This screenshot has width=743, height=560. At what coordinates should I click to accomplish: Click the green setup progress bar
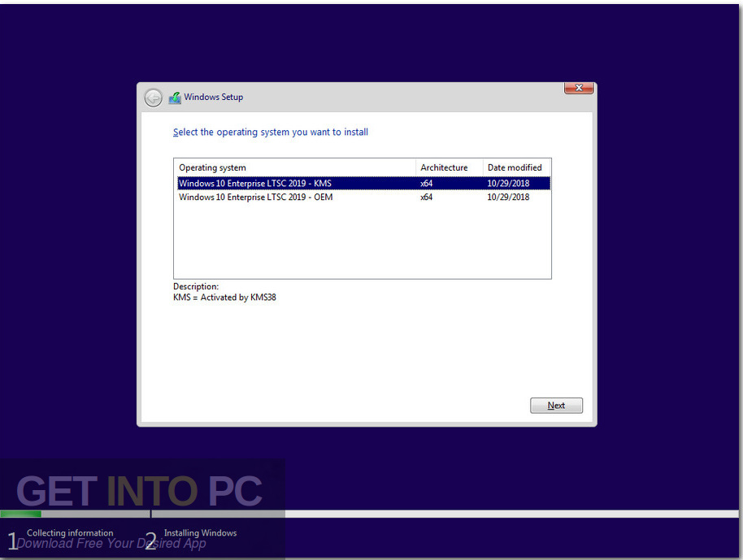pos(20,514)
